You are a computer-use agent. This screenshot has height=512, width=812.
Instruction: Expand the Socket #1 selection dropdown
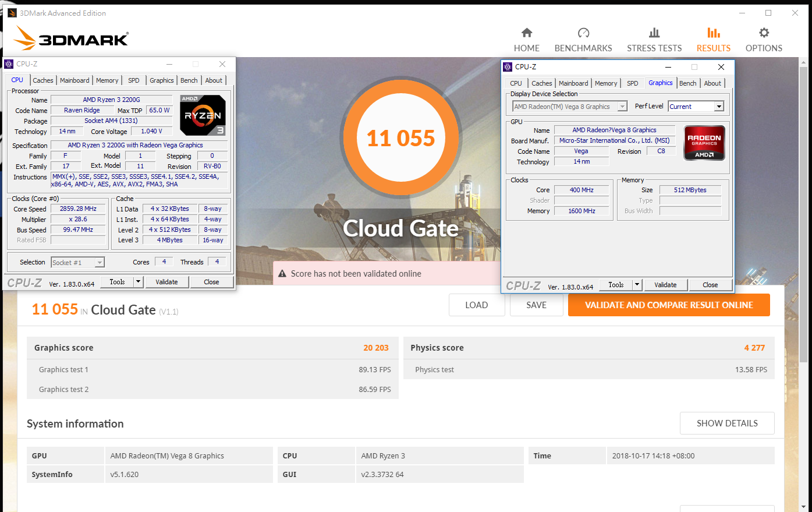tap(100, 263)
